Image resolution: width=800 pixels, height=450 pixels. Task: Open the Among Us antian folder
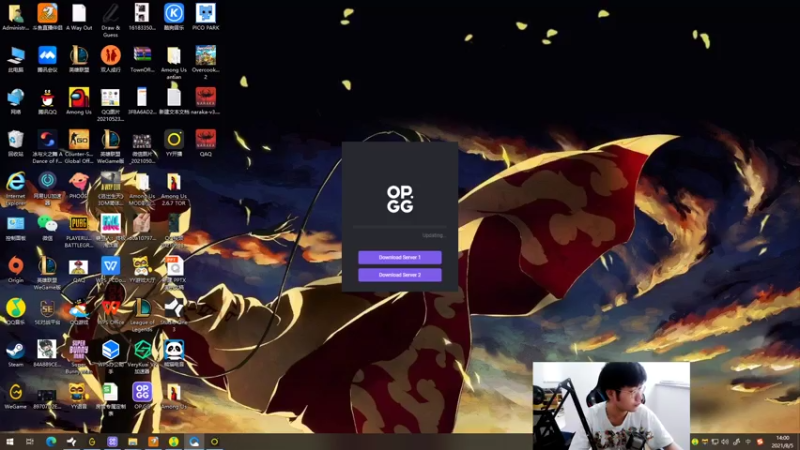tap(173, 62)
